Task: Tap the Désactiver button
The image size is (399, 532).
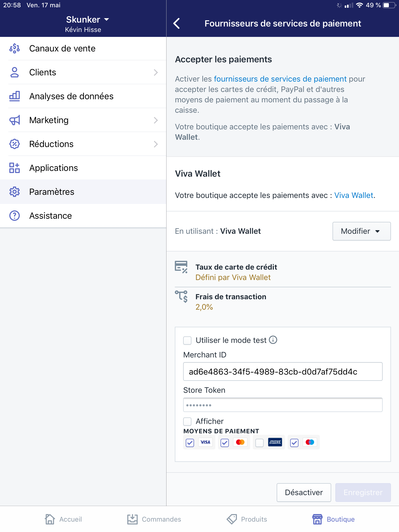Action: click(x=304, y=492)
